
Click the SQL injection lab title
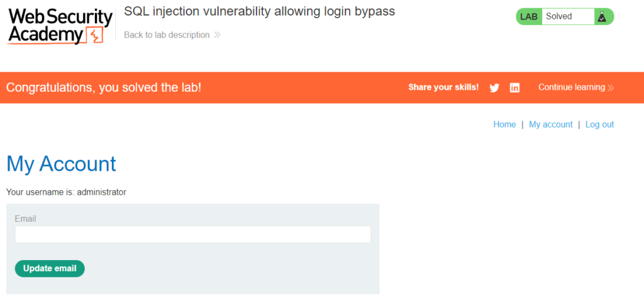click(x=259, y=11)
